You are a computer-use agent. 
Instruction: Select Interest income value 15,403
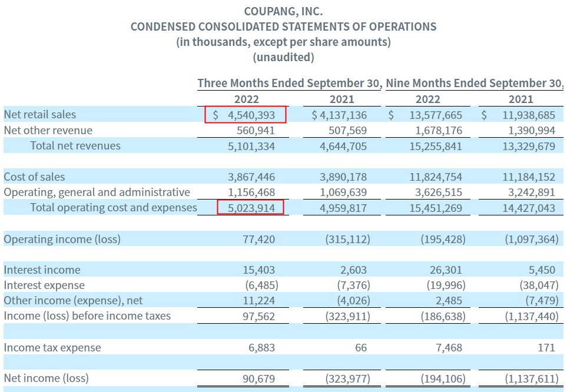(258, 270)
